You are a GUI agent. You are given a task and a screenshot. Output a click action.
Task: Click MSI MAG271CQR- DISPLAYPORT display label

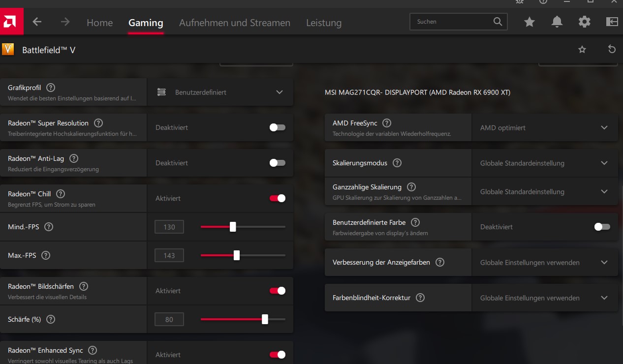coord(417,92)
